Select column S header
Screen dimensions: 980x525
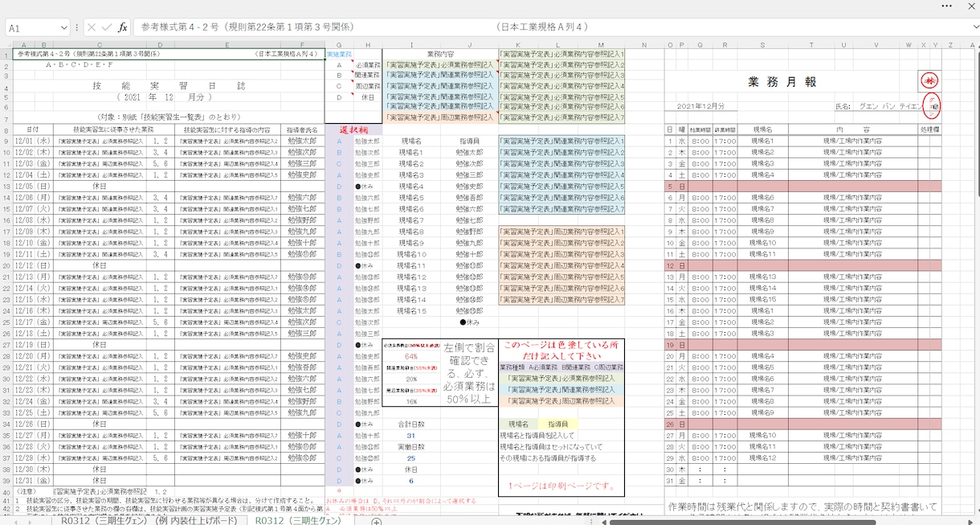762,45
